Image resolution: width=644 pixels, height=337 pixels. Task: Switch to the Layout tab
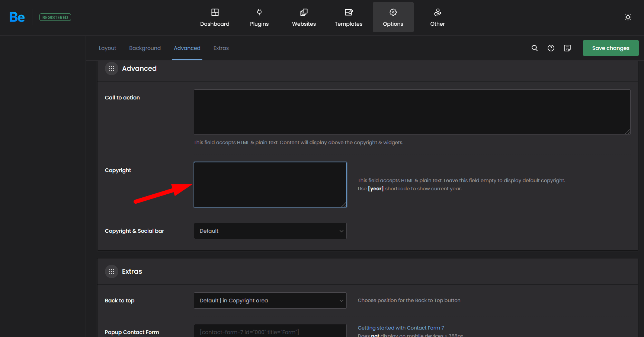click(x=108, y=48)
